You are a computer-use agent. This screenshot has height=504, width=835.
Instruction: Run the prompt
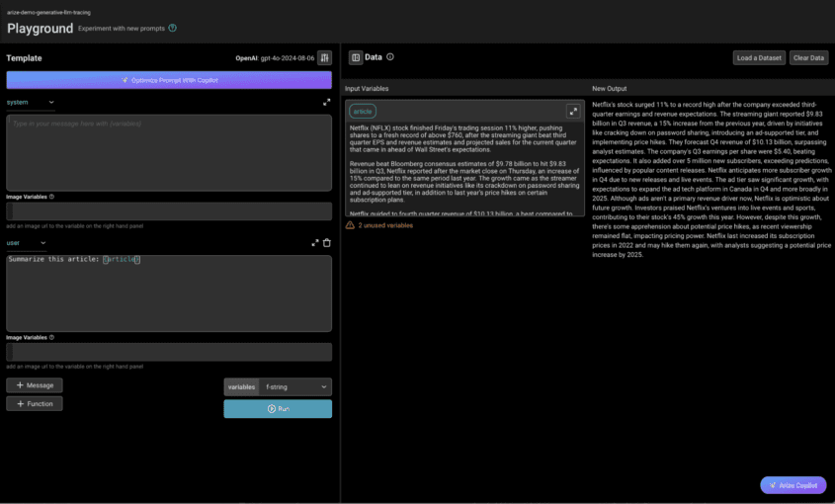(278, 408)
